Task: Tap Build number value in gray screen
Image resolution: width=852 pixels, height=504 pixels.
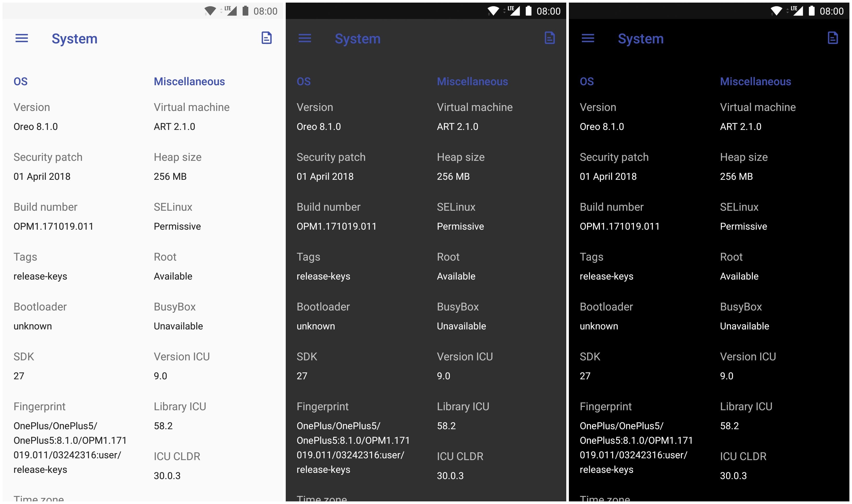Action: (x=337, y=227)
